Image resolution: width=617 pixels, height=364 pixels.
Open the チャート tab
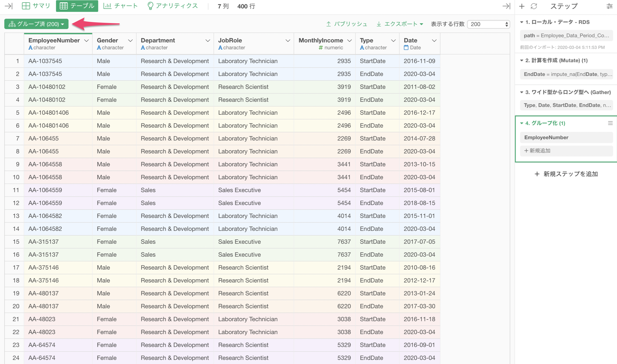(120, 6)
